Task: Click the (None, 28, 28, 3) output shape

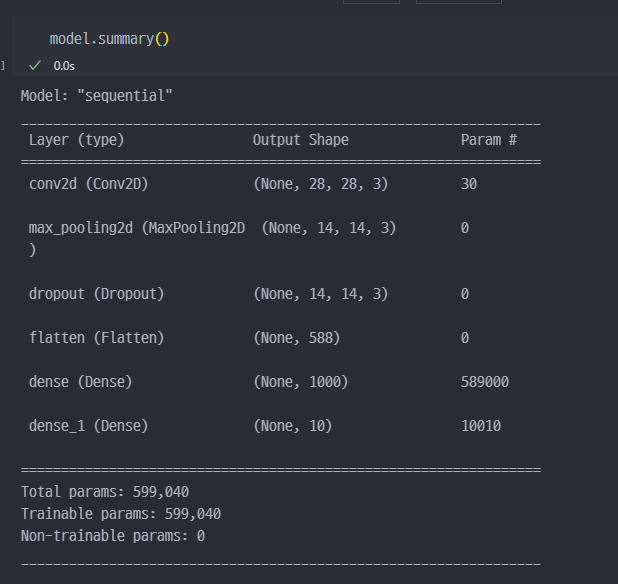Action: point(320,184)
